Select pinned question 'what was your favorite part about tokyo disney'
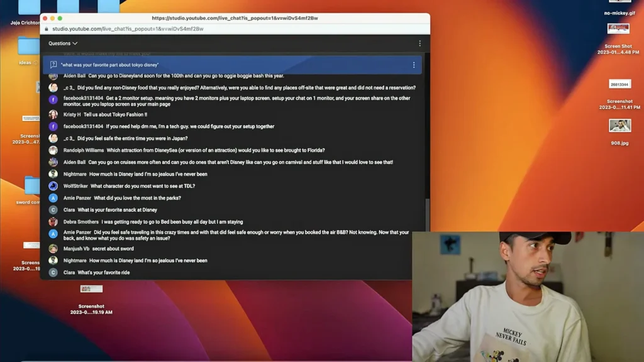Image resolution: width=644 pixels, height=362 pixels. 232,65
